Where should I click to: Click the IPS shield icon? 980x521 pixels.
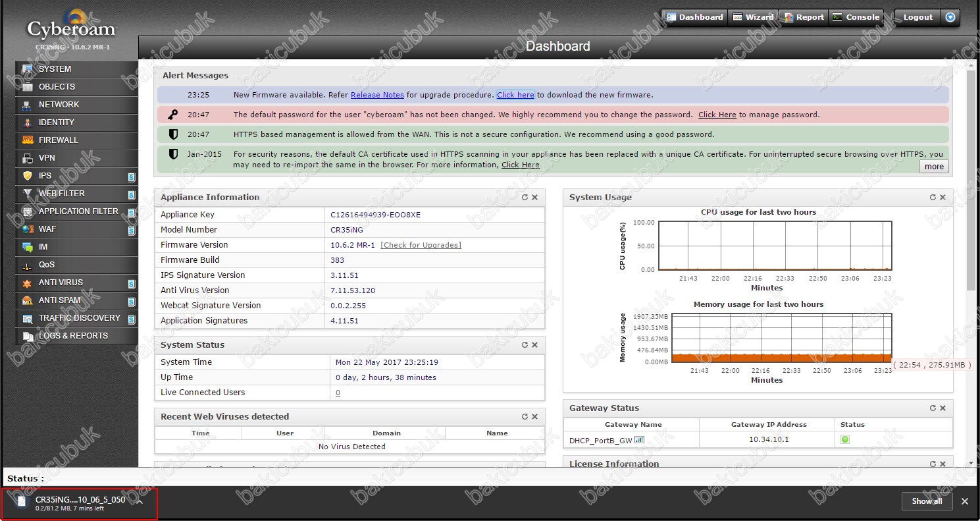coord(27,176)
